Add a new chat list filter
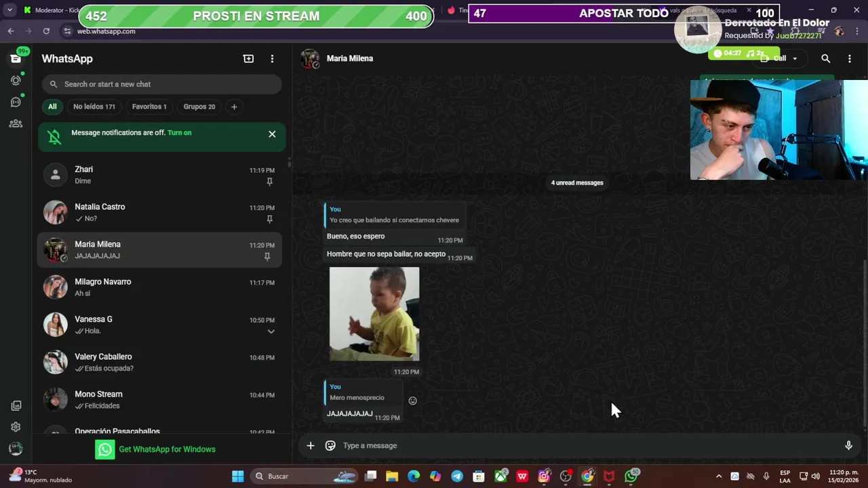This screenshot has width=868, height=488. (x=234, y=106)
